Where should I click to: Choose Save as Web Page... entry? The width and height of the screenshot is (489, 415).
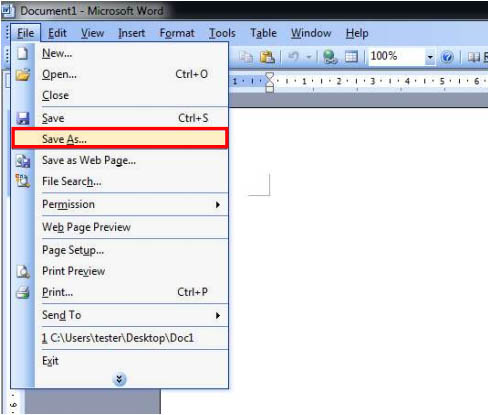point(120,161)
